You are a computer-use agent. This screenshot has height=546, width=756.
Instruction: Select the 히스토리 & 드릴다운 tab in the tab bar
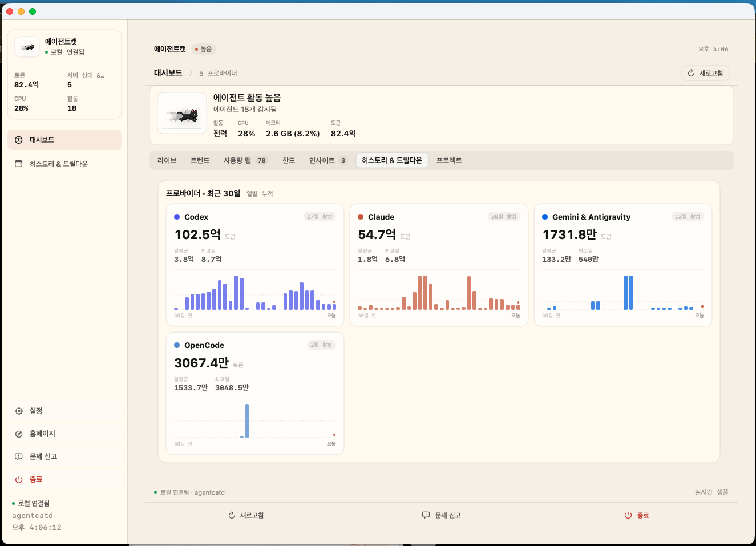(x=392, y=160)
